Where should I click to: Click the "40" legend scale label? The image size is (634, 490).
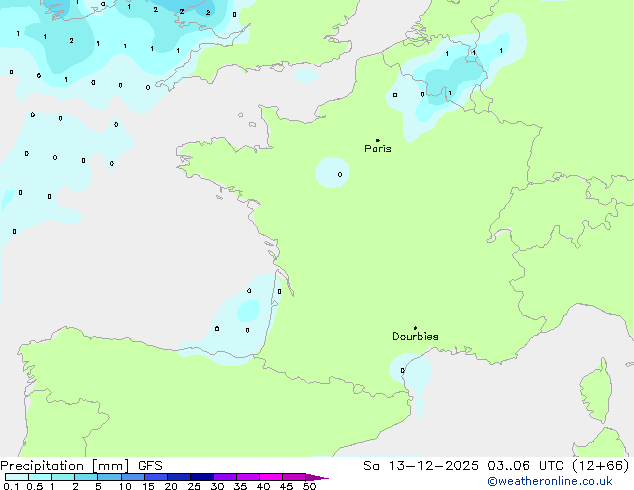[263, 486]
